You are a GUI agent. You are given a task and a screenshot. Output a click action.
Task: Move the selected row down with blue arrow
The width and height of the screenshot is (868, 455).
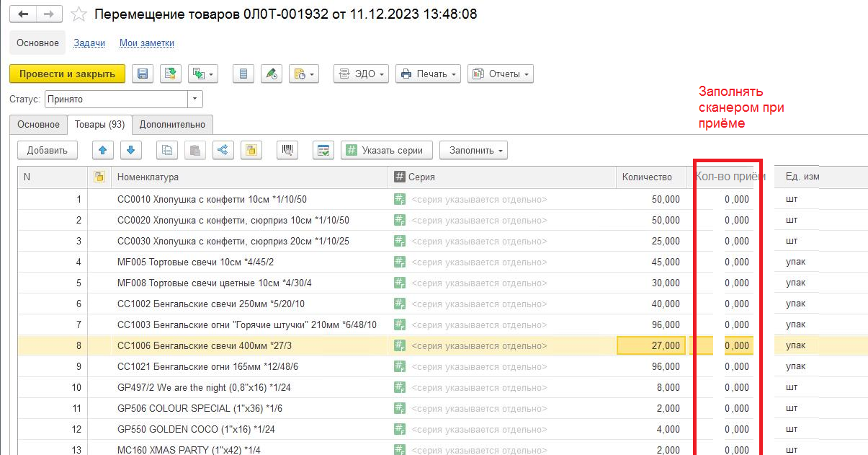[x=130, y=150]
